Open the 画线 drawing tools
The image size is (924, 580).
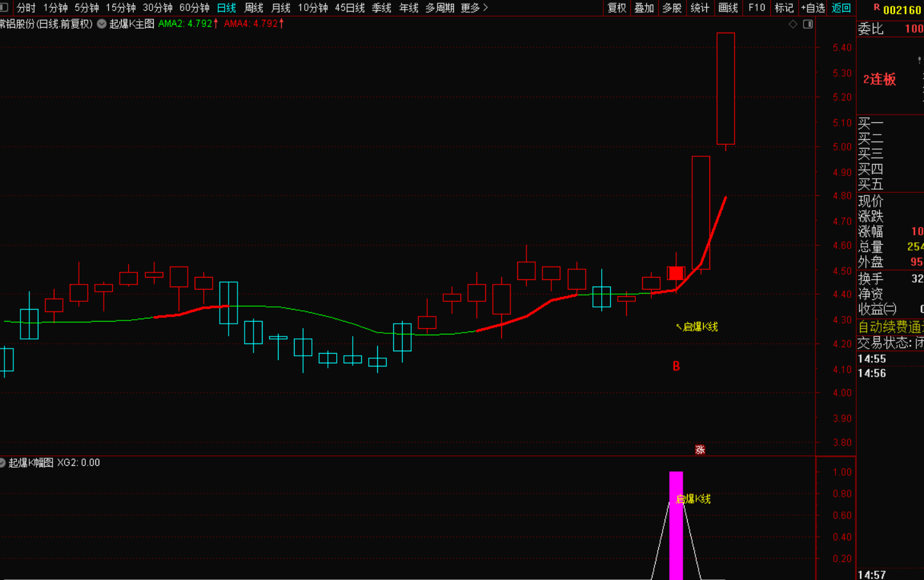click(728, 8)
